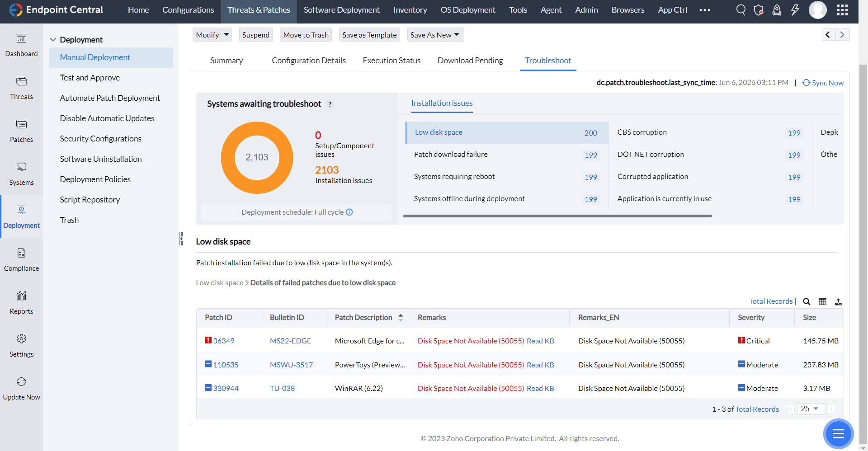
Task: Expand the Save As New dropdown
Action: click(x=435, y=34)
